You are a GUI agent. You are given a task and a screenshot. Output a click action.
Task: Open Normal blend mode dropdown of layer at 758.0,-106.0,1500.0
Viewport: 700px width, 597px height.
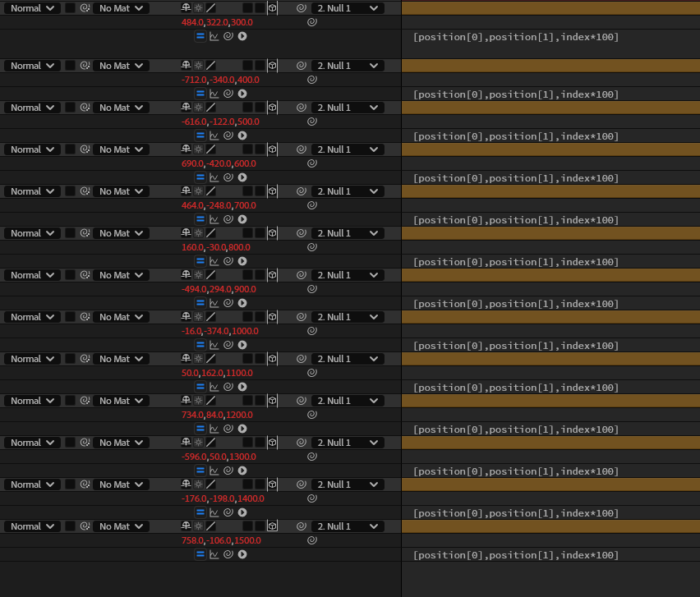click(x=32, y=526)
